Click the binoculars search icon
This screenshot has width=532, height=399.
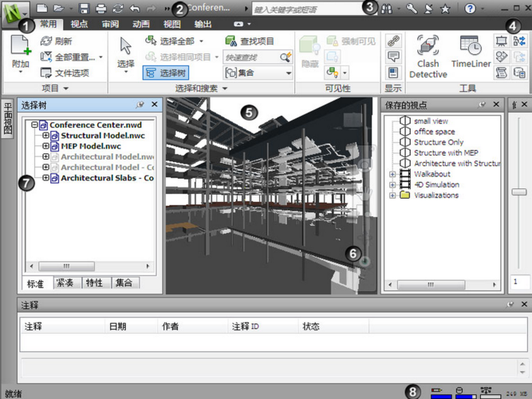387,9
